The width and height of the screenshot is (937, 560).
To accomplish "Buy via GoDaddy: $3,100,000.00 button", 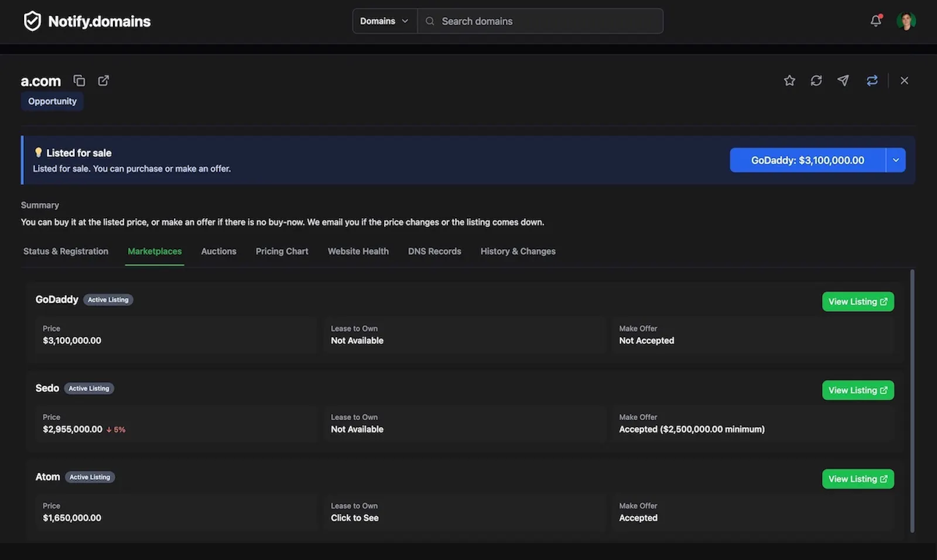I will pos(808,160).
